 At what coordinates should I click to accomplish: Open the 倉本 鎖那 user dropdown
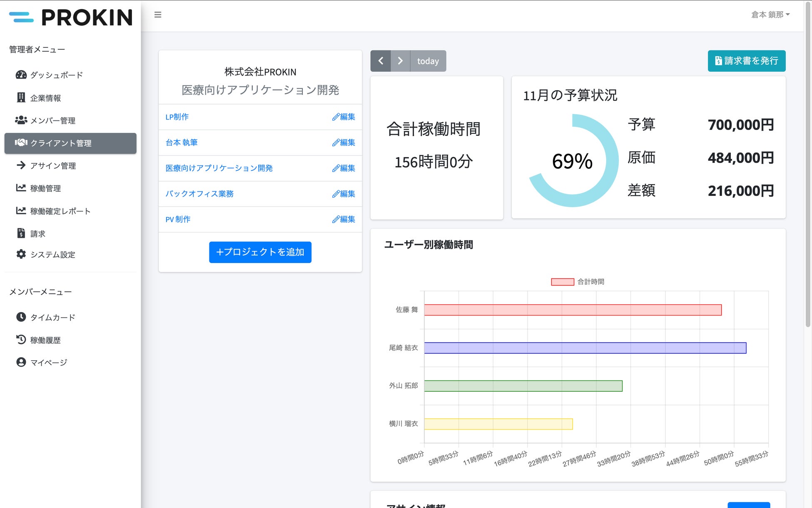pyautogui.click(x=770, y=15)
